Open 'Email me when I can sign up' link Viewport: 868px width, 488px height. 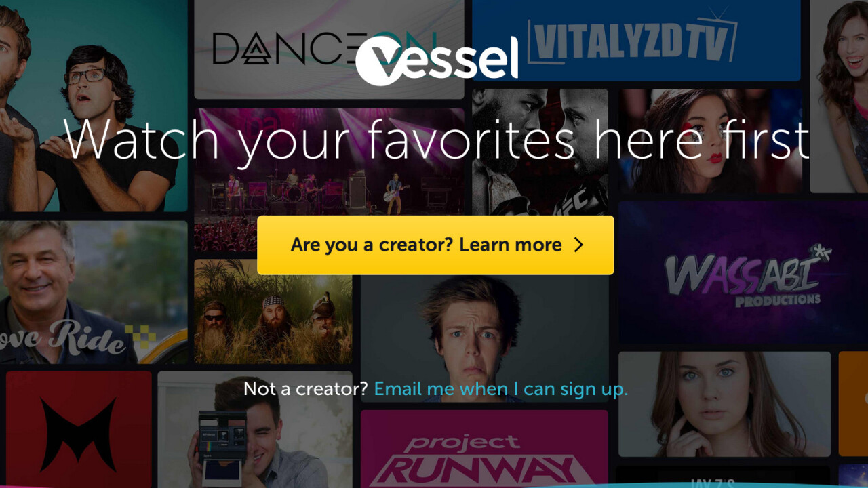point(501,388)
